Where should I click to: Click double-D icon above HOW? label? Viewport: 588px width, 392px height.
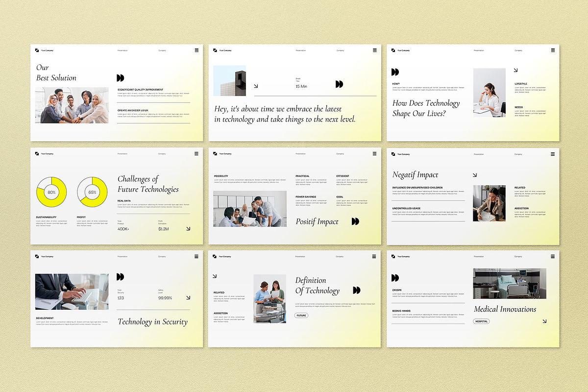click(395, 72)
